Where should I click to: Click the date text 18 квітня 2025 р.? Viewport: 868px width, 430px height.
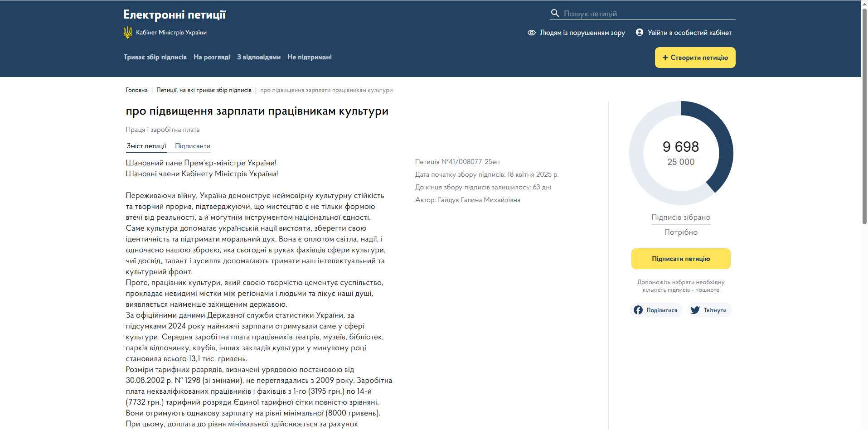(533, 174)
